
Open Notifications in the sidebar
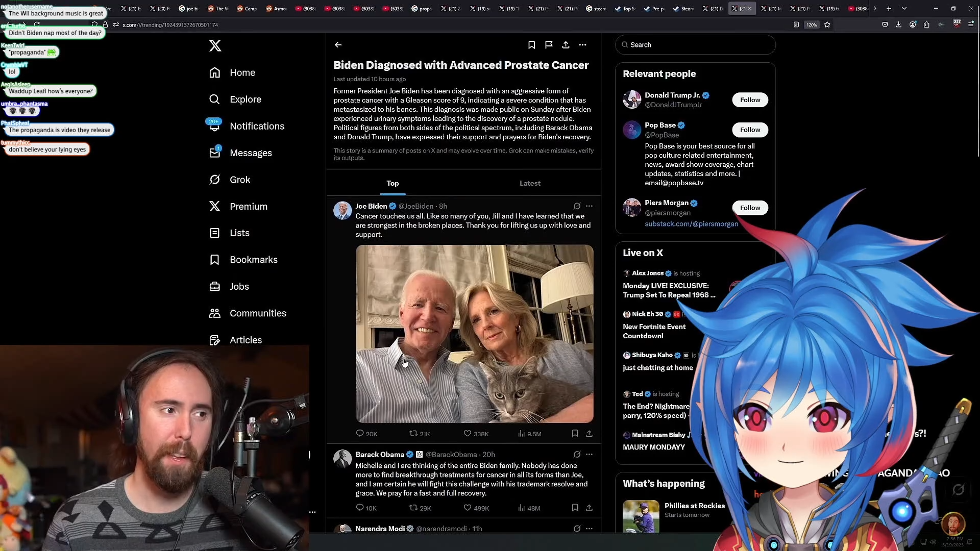point(257,126)
